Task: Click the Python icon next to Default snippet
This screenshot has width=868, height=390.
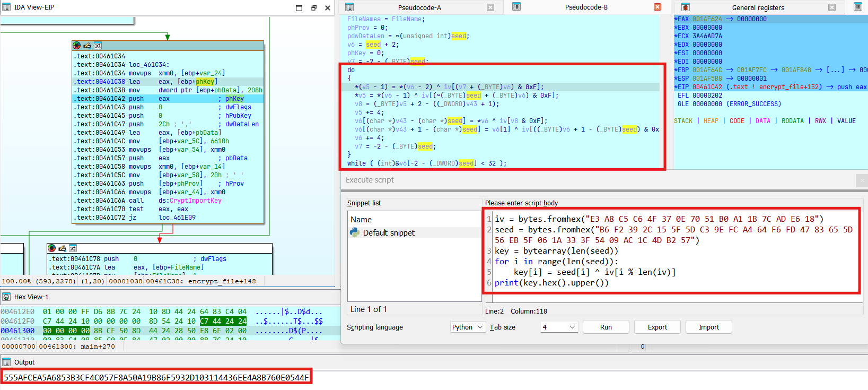Action: click(x=355, y=232)
